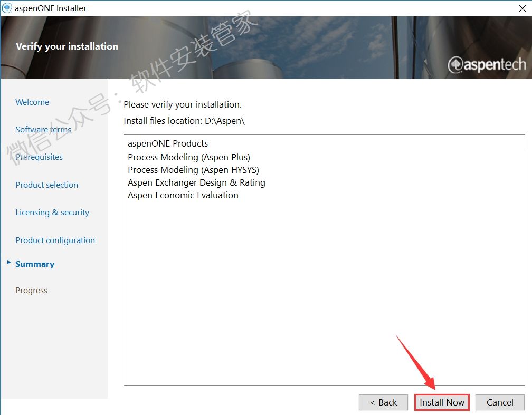Select Process Modeling (Aspen Plus) entry
532x415 pixels.
(x=189, y=157)
